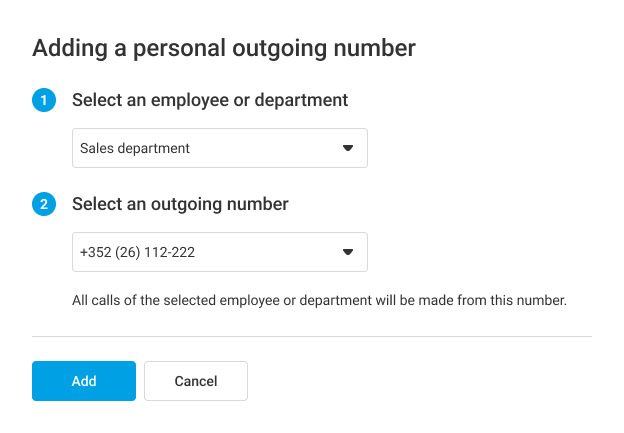Click the 'Adding a personal outgoing number' heading
This screenshot has height=433, width=624.
coord(224,47)
